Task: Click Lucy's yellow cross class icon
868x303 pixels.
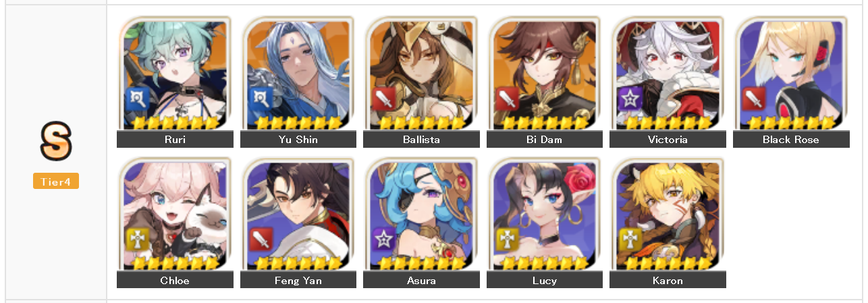Action: point(507,240)
